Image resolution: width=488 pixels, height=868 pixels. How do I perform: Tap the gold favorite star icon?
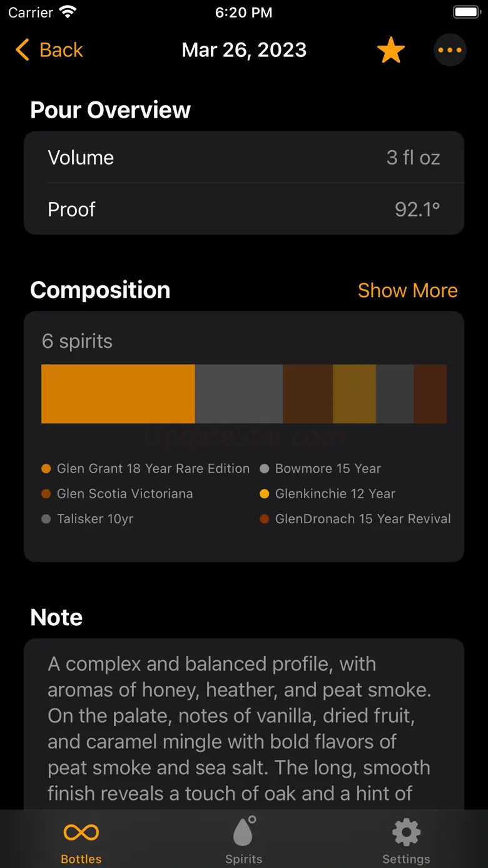click(391, 50)
